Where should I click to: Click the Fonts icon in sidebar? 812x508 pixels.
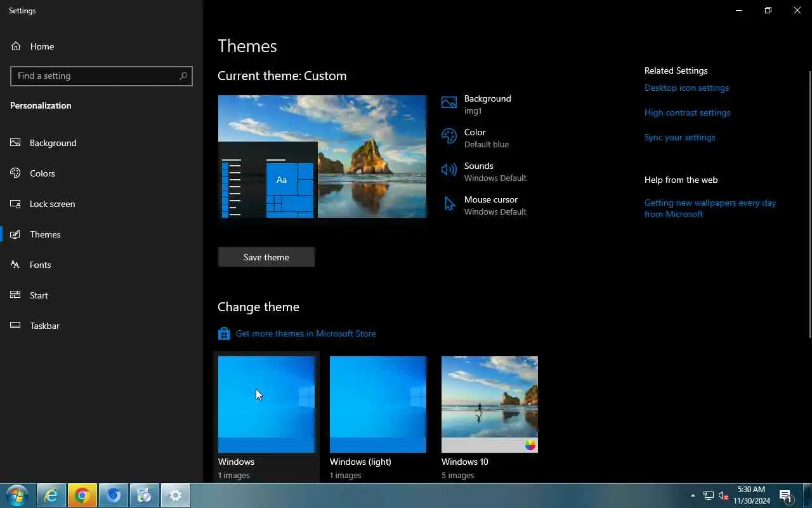[16, 265]
